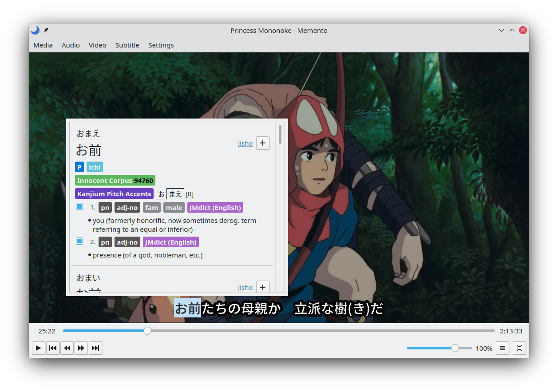Click the 100% volume label
Viewport: 558px width, 392px height.
coord(484,348)
